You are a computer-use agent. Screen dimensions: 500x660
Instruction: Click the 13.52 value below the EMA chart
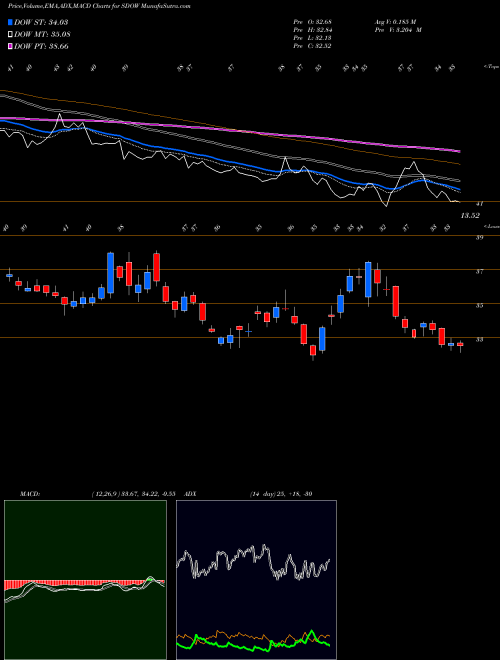[x=470, y=216]
